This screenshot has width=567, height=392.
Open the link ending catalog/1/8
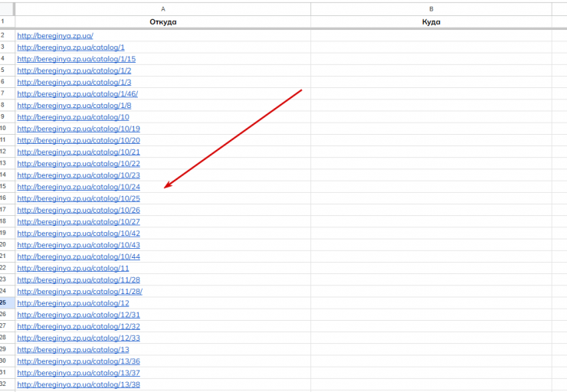coord(74,106)
